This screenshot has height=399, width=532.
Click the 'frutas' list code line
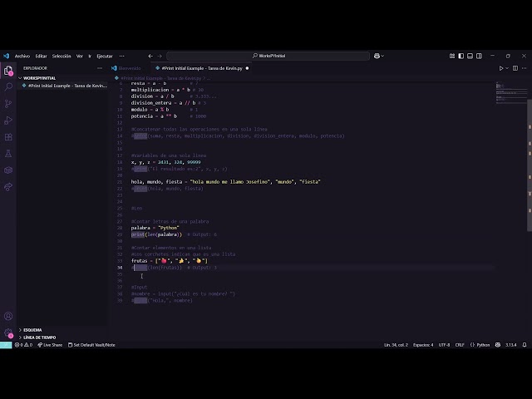pos(170,261)
